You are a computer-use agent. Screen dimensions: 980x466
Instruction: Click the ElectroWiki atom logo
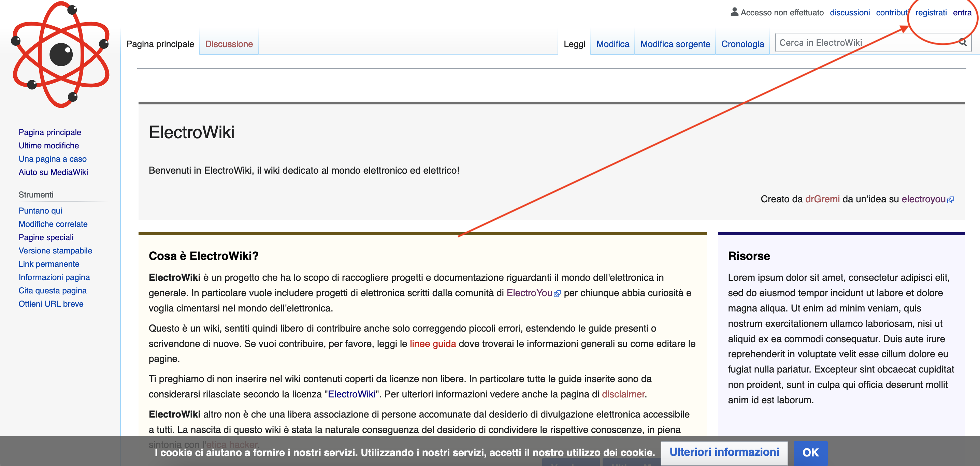point(61,54)
